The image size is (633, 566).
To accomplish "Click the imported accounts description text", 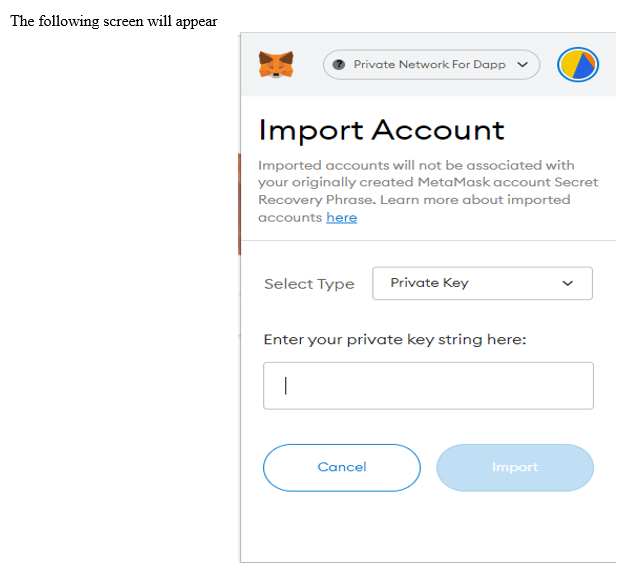I will tap(428, 191).
